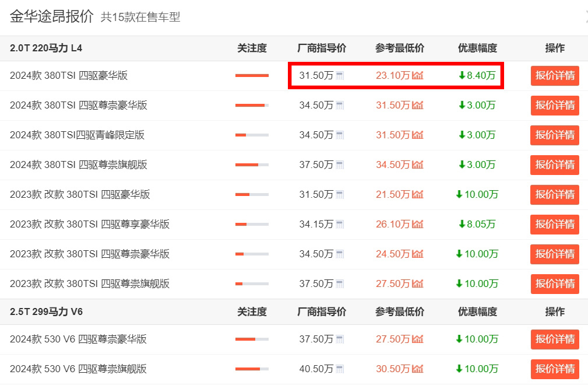This screenshot has height=385, width=588.
Task: Click the 21.50万 lowest price
Action: (x=393, y=194)
